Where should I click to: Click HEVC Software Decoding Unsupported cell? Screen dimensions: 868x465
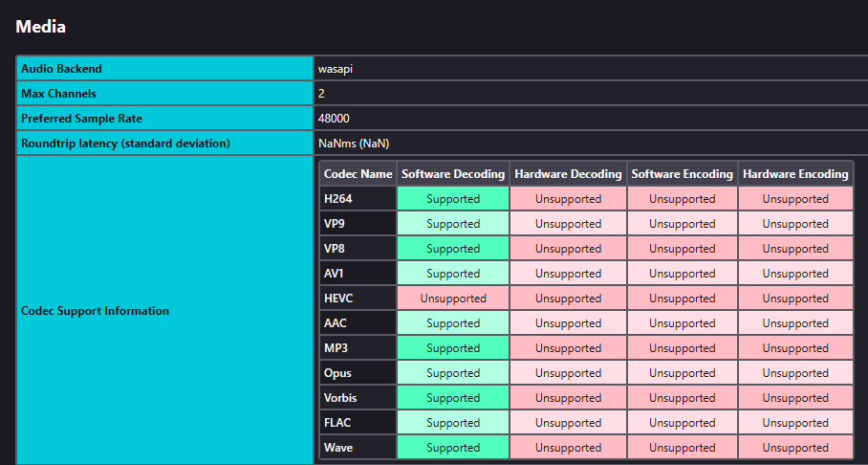pos(453,299)
